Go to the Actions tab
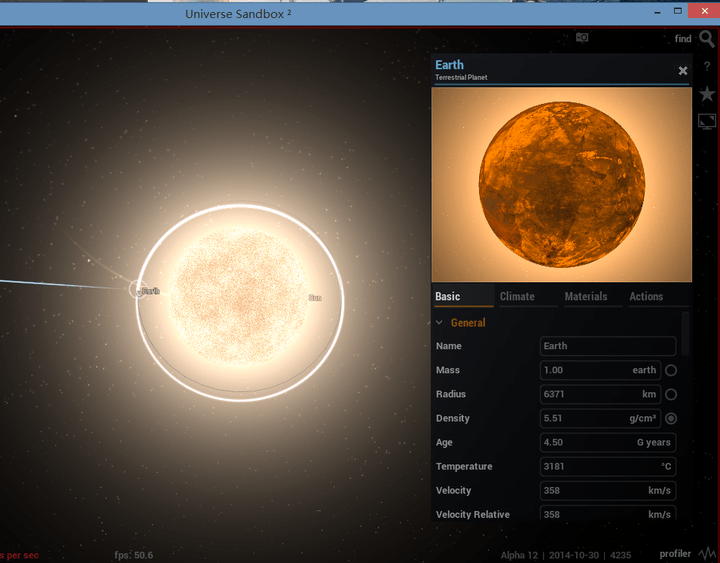The height and width of the screenshot is (563, 720). click(x=646, y=296)
